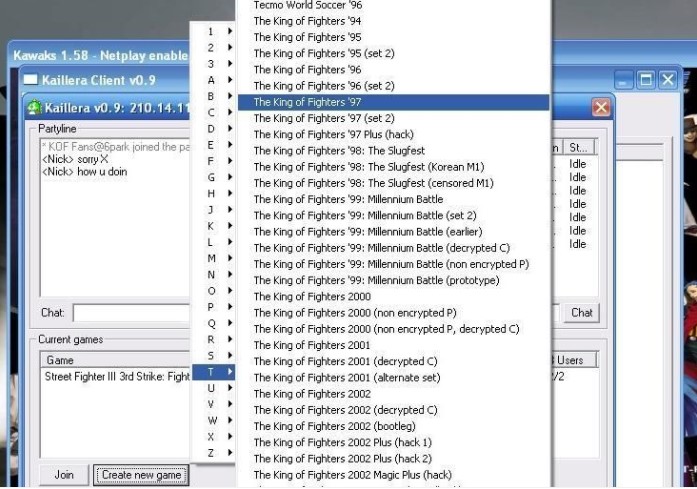697x489 pixels.
Task: Close the Kaillera v0.9 server dialog
Action: pyautogui.click(x=601, y=108)
